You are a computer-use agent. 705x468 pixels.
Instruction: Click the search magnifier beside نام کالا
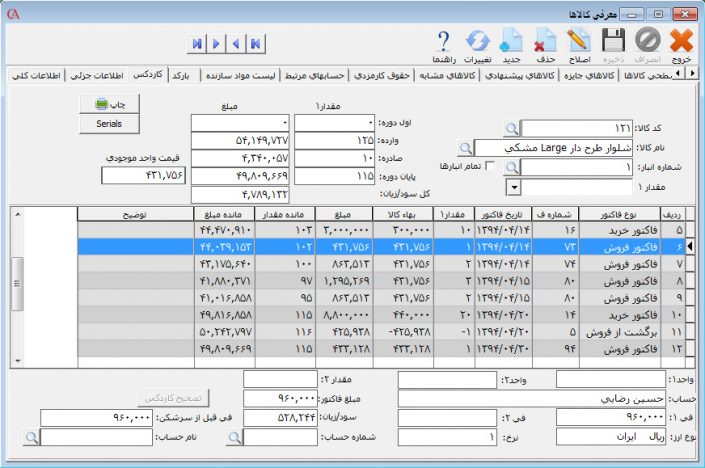[466, 147]
